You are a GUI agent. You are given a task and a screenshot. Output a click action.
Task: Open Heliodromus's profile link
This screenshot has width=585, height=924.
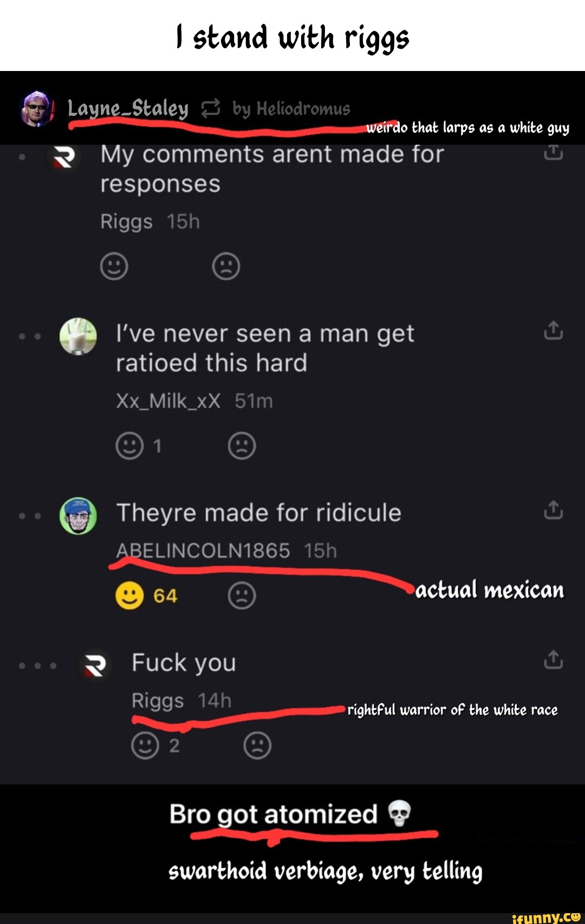(303, 109)
